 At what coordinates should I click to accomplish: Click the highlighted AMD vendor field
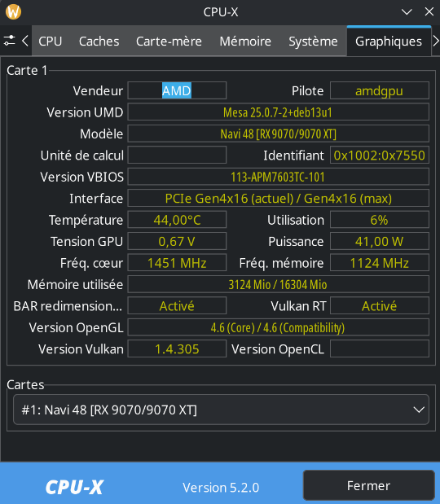pyautogui.click(x=177, y=90)
